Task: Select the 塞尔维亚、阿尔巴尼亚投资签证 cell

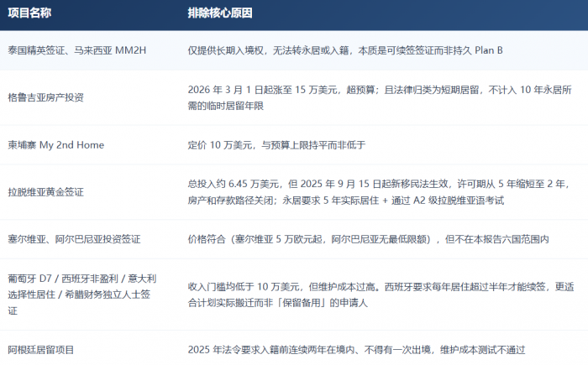Action: pyautogui.click(x=74, y=239)
